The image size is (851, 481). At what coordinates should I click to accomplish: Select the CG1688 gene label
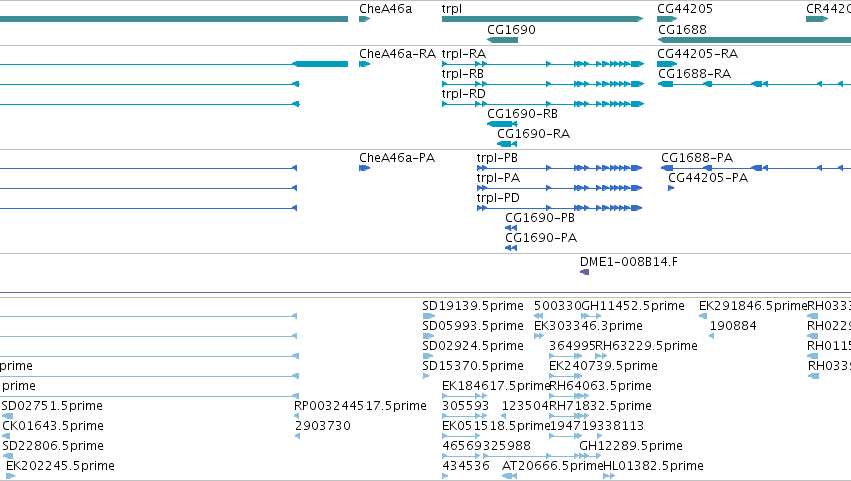pyautogui.click(x=682, y=29)
